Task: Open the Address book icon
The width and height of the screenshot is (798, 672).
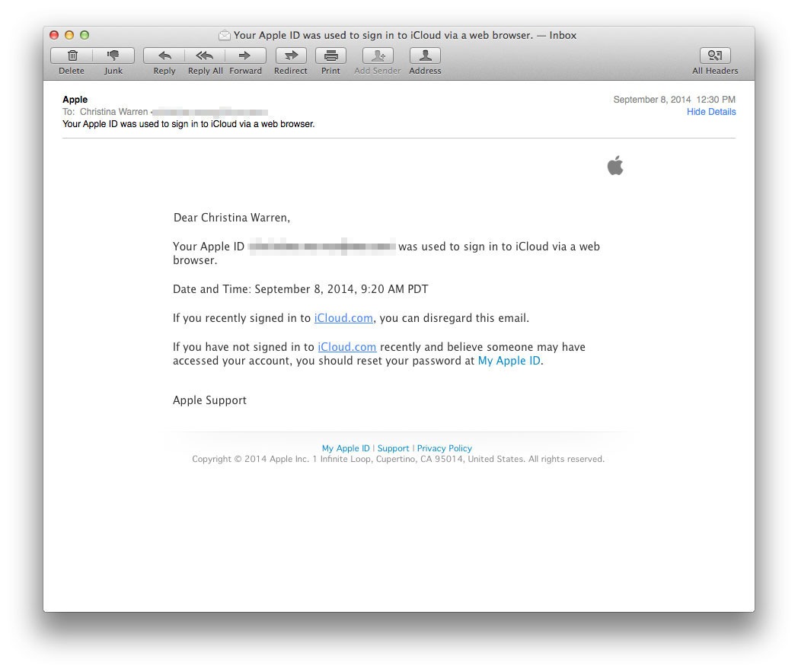Action: pyautogui.click(x=425, y=56)
